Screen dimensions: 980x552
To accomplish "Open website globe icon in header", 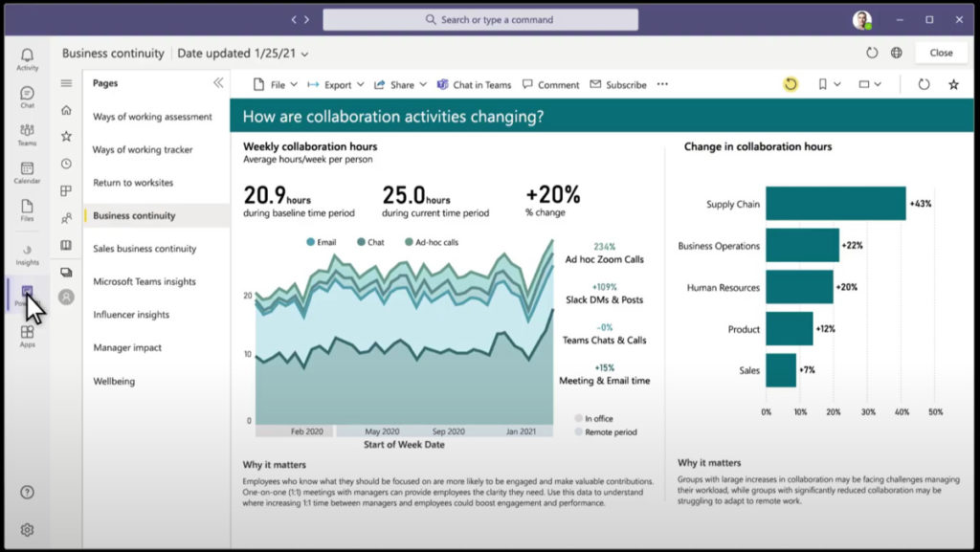I will (897, 53).
